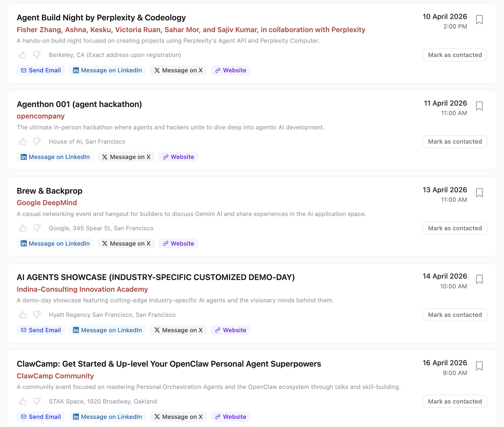Click location STAK Space, 1920 Broadway, Oakland
504x427 pixels.
click(103, 402)
